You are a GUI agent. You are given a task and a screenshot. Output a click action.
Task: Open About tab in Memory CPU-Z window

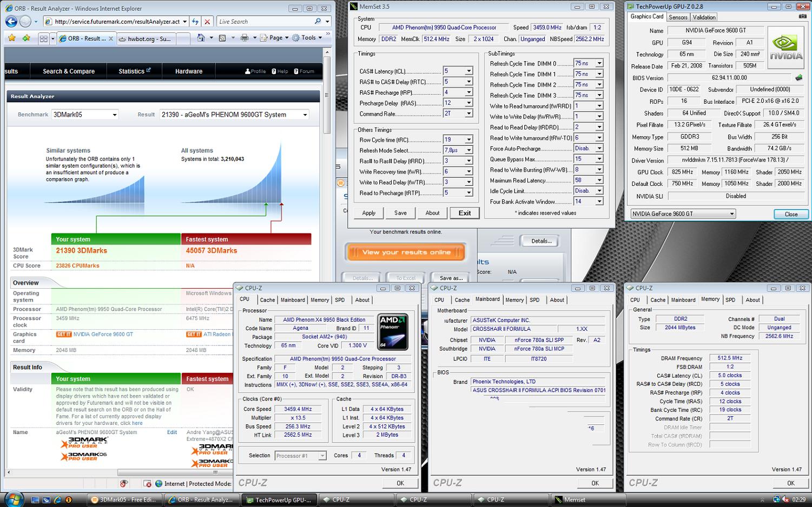click(x=752, y=300)
